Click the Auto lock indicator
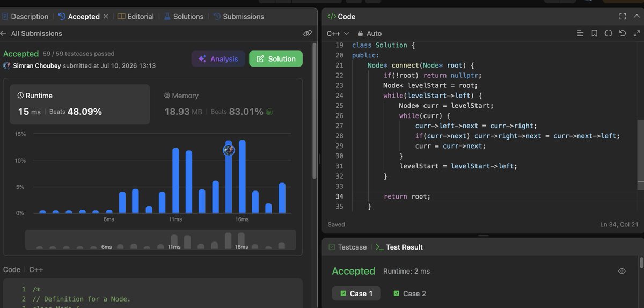Viewport: 644px width, 308px height. click(370, 33)
